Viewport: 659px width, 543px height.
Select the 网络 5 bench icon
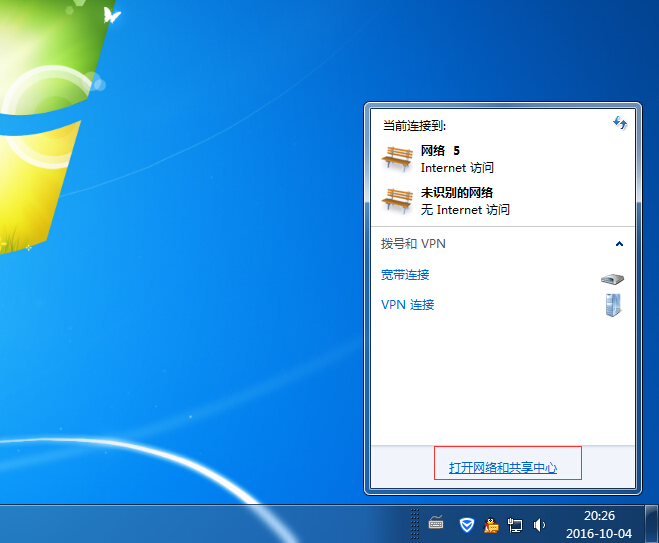click(x=397, y=159)
